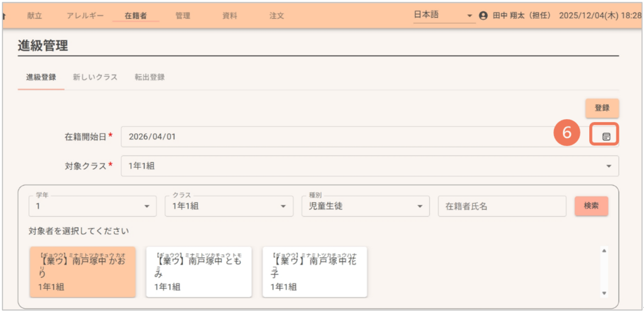Click the 在籍者氏名 input field
This screenshot has width=644, height=313.
pyautogui.click(x=502, y=206)
